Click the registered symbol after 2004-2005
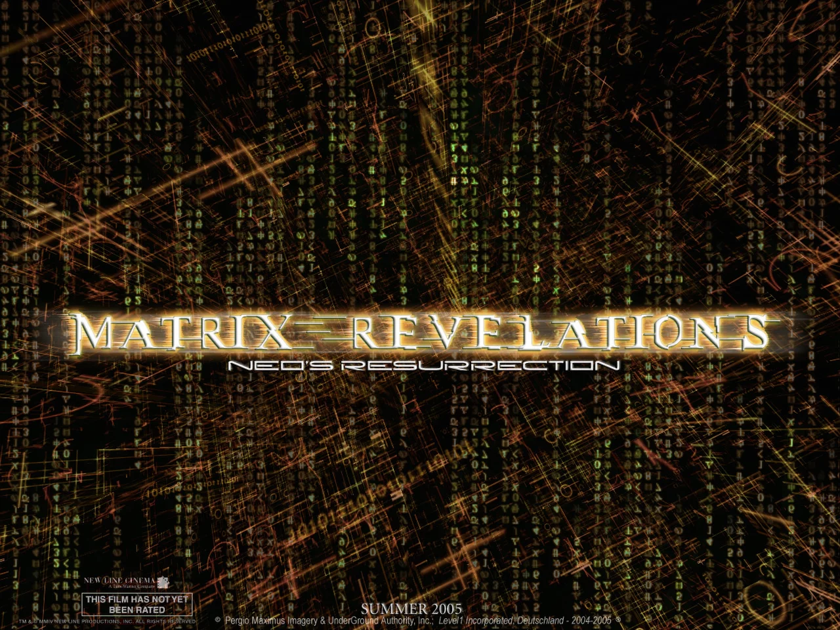Viewport: 840px width, 630px height. (x=618, y=619)
